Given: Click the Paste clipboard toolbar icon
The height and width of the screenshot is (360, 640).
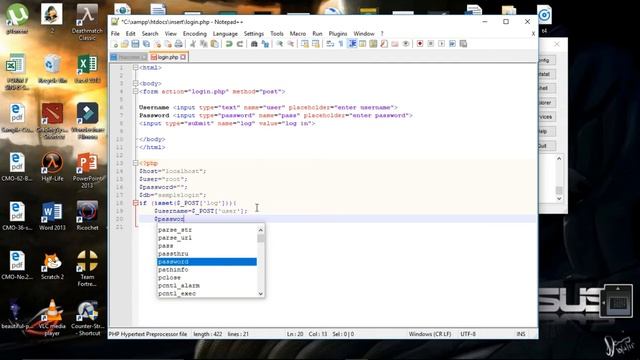Looking at the screenshot, I should coord(214,44).
